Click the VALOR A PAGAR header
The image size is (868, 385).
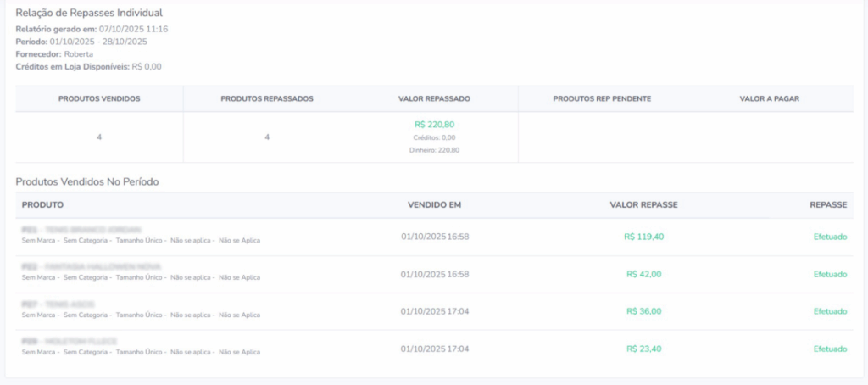click(769, 98)
